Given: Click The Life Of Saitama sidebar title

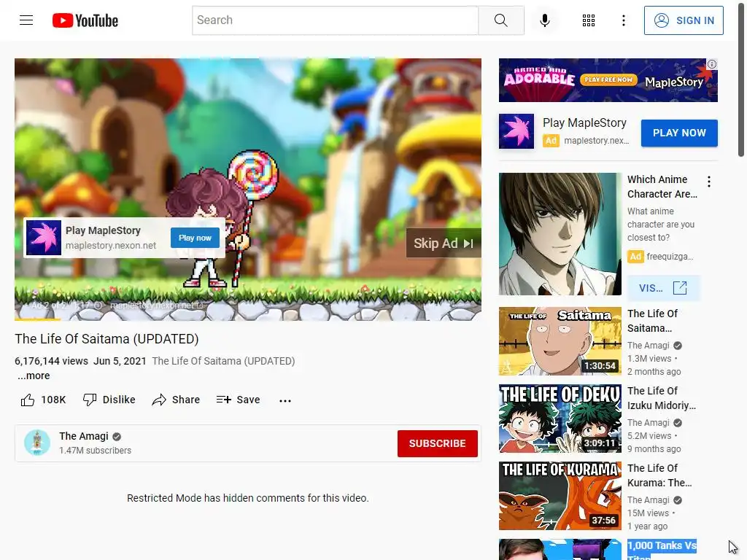Looking at the screenshot, I should [x=652, y=321].
